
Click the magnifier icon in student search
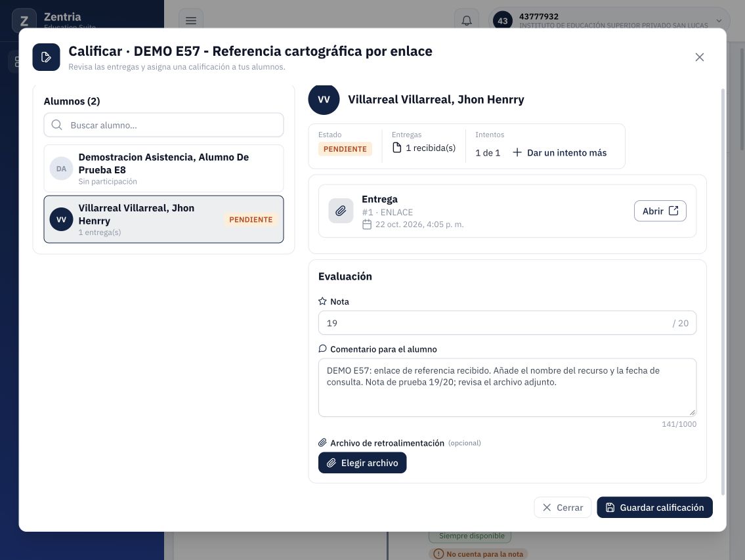(x=56, y=125)
